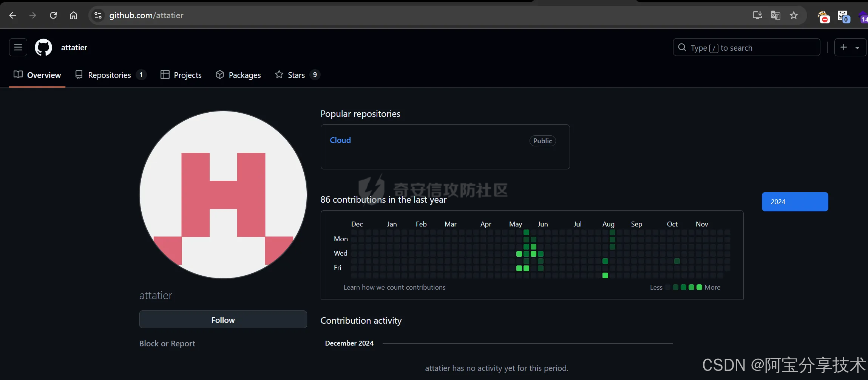Click the Stars count badge 9
The width and height of the screenshot is (868, 380).
tap(315, 75)
